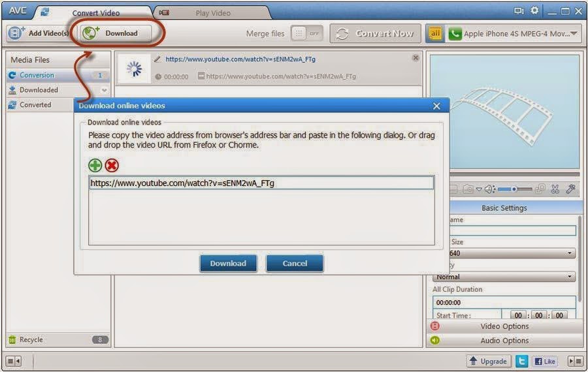Switch to the Play Video tab
Viewport: 588px width, 372px height.
(212, 13)
